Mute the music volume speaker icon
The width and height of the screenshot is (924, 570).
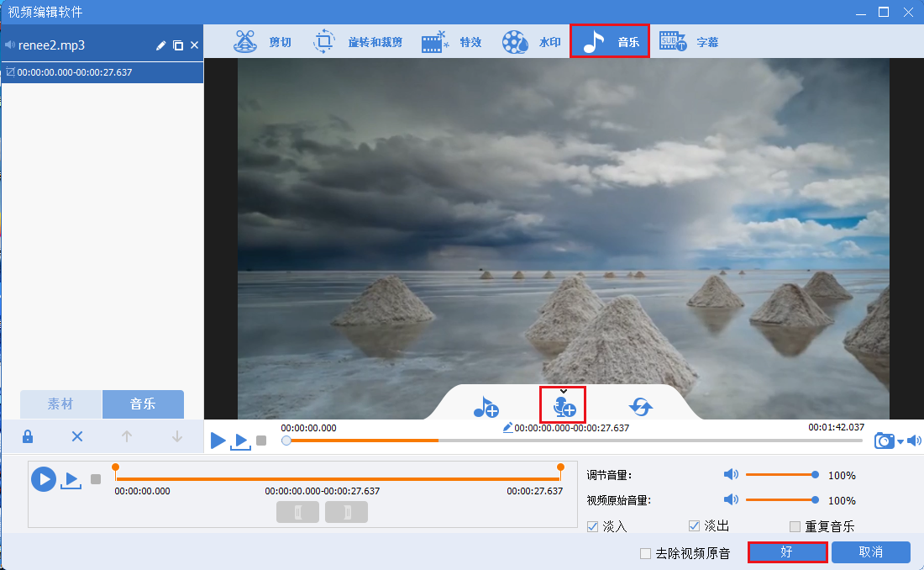click(731, 474)
